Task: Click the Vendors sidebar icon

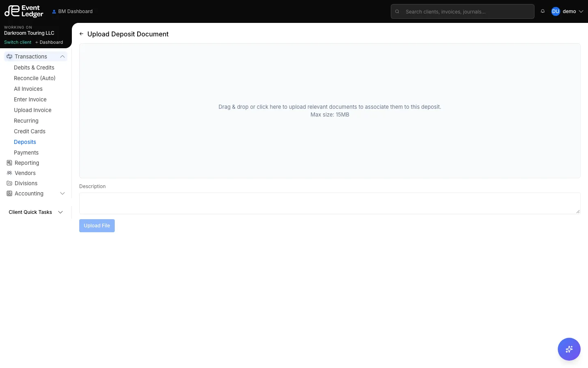Action: tap(9, 173)
